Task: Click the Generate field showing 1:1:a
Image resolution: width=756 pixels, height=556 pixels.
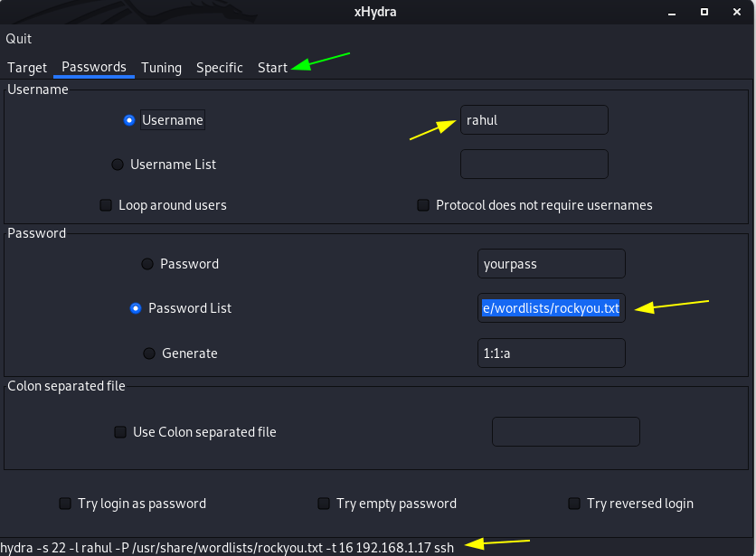Action: click(x=552, y=353)
